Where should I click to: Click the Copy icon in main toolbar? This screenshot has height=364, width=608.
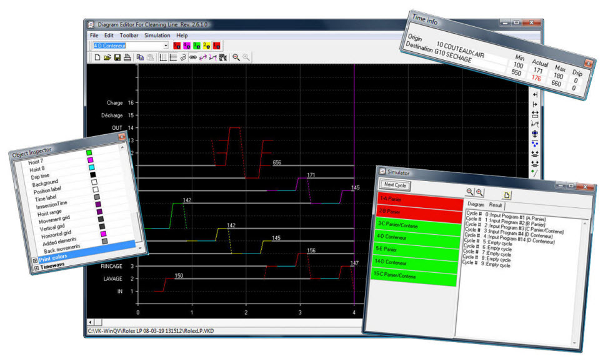[141, 57]
